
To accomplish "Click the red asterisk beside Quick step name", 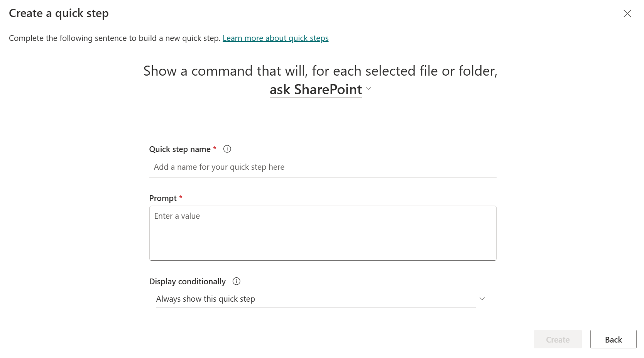I will tap(215, 149).
